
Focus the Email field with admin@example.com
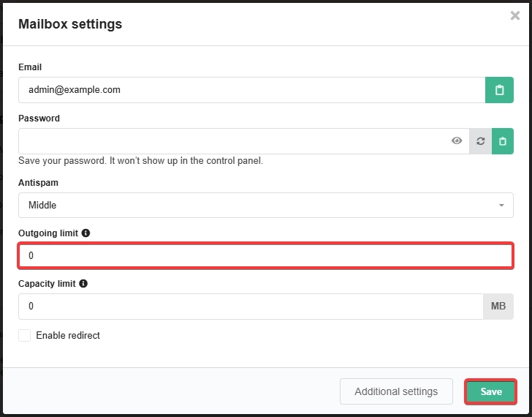coord(251,90)
